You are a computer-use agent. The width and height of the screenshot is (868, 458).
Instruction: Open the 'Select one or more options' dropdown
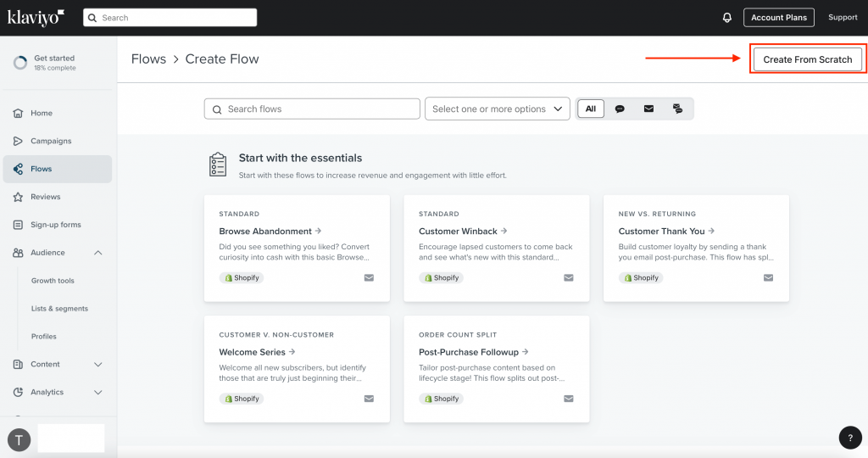pos(497,109)
